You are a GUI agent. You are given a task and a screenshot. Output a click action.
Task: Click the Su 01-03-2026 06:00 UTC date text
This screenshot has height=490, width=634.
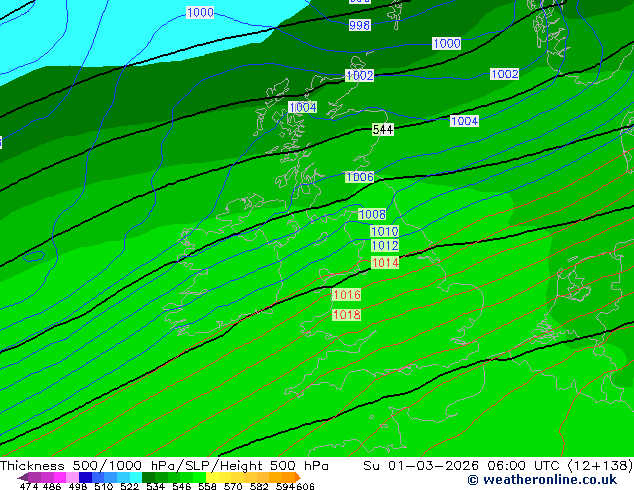463,466
